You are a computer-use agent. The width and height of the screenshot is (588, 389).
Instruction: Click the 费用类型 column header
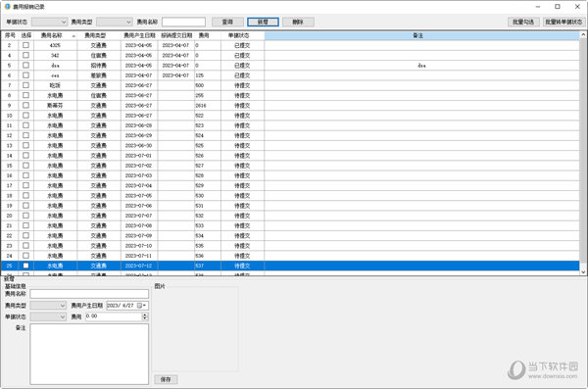click(x=99, y=35)
